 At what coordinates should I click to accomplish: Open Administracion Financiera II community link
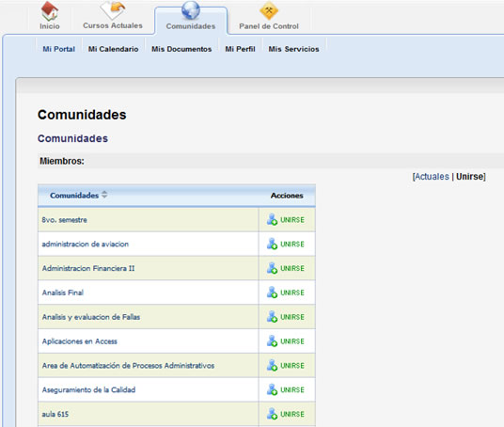coord(88,268)
